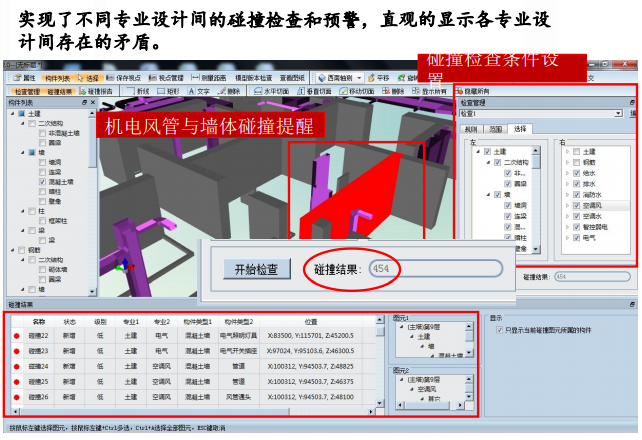Viewport: 642px width, 440px height.
Task: Uncheck 空调风 in the right discipline list
Action: [x=576, y=205]
